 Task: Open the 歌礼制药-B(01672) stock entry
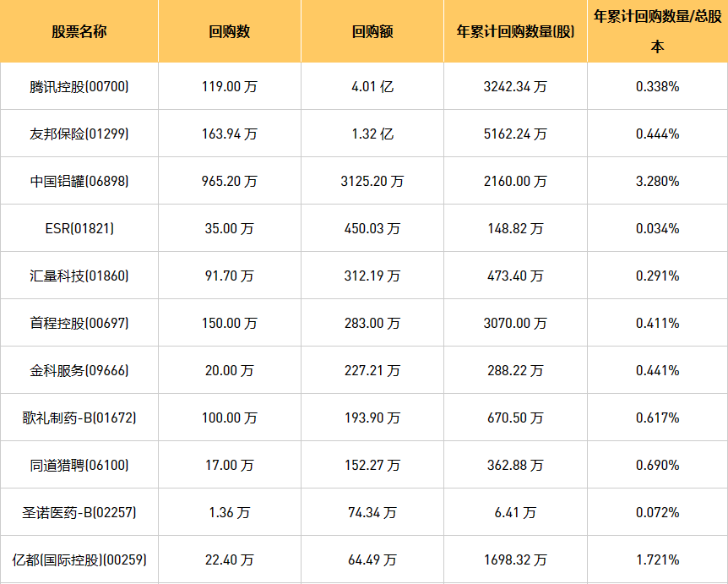coord(79,418)
